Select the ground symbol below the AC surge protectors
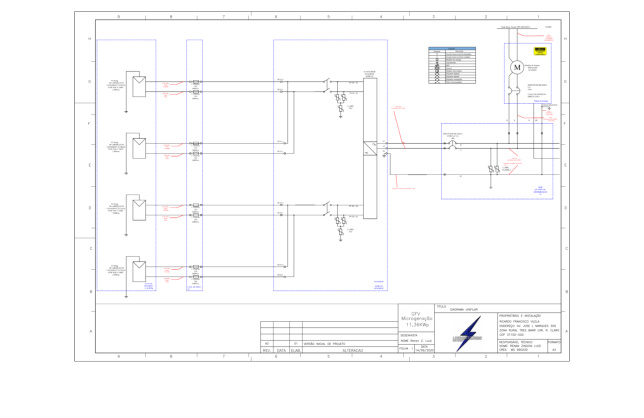 pos(490,187)
